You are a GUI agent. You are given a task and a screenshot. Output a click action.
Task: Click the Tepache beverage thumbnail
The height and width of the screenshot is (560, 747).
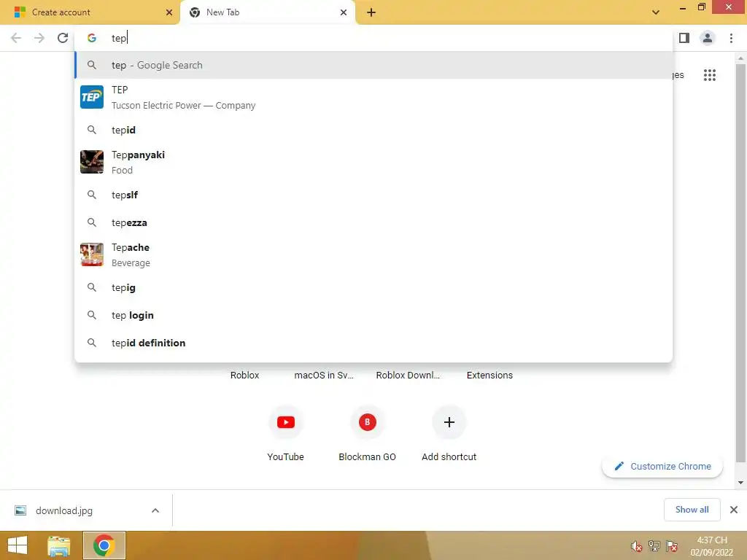pyautogui.click(x=91, y=254)
